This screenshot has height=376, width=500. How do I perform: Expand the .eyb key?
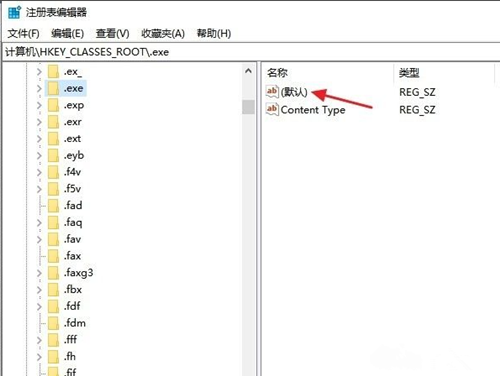tap(39, 155)
